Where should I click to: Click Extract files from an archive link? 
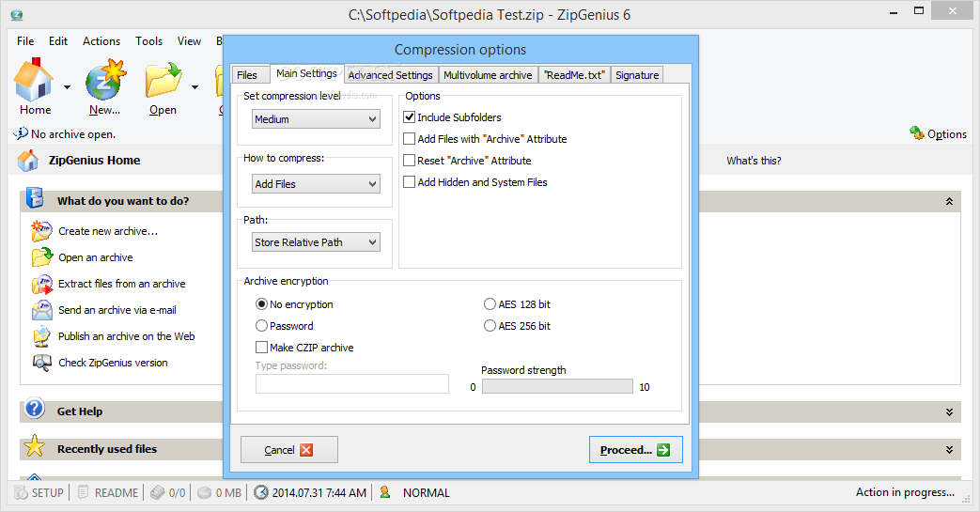tap(122, 284)
